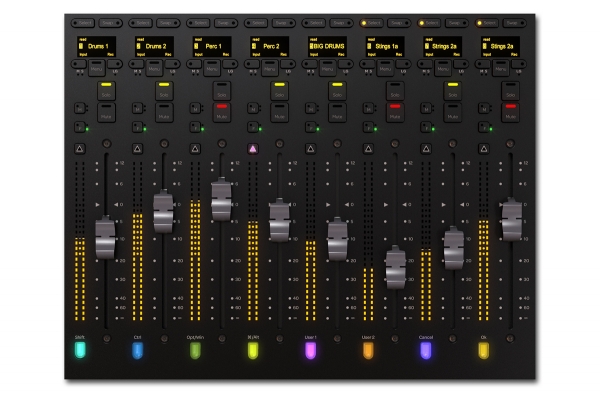Click the orange User 2 key
Viewport: 600px width, 397px height.
tap(368, 350)
